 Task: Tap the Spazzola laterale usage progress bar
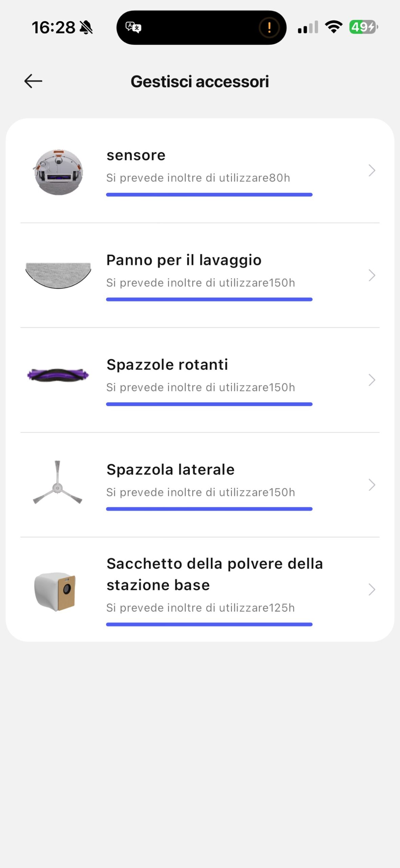click(x=209, y=509)
